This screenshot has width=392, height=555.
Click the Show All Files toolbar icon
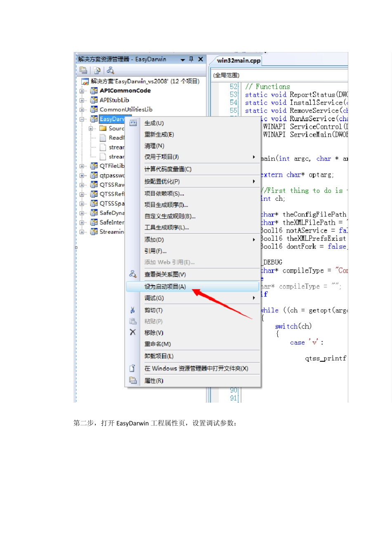click(x=97, y=70)
